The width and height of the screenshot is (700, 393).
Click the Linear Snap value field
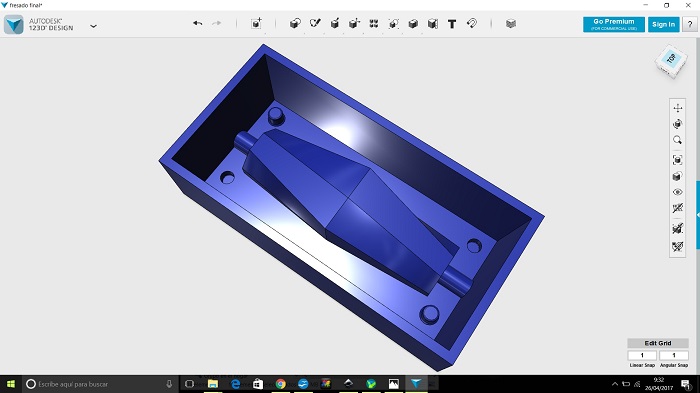pos(642,355)
